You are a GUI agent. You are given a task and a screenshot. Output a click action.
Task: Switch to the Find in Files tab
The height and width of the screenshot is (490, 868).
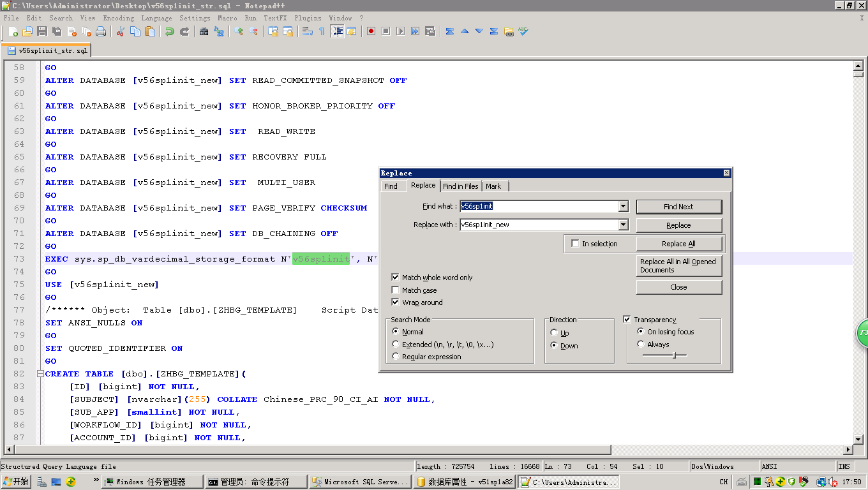pos(460,186)
